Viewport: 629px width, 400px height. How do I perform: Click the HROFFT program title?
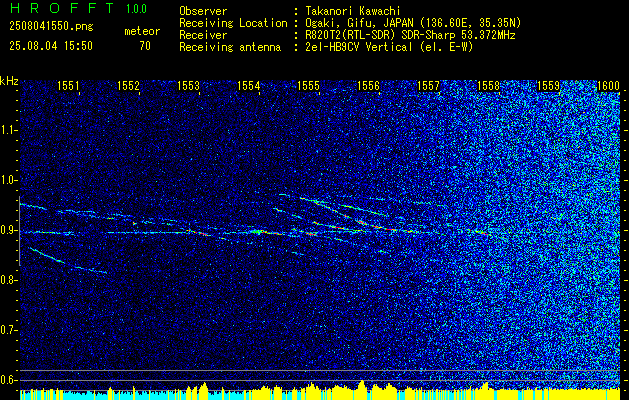coord(62,8)
